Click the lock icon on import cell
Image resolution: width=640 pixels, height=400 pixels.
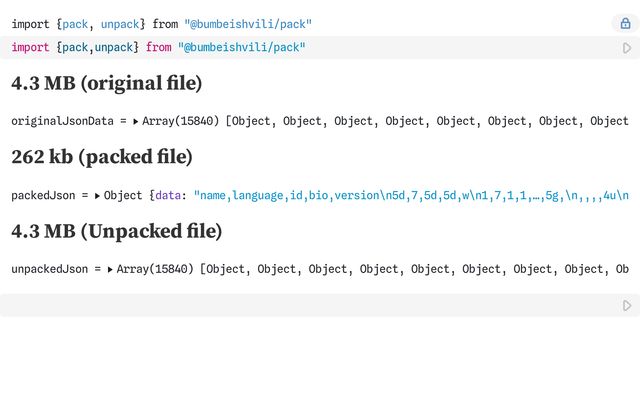625,23
